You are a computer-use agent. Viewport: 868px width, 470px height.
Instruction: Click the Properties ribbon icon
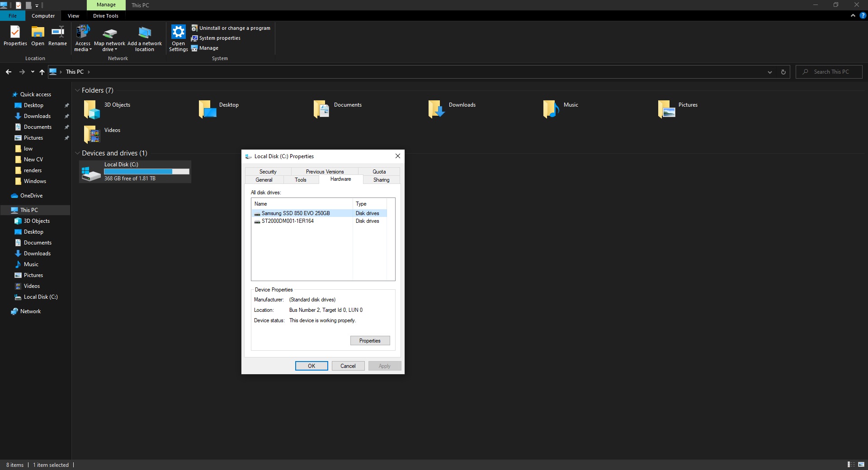(15, 36)
